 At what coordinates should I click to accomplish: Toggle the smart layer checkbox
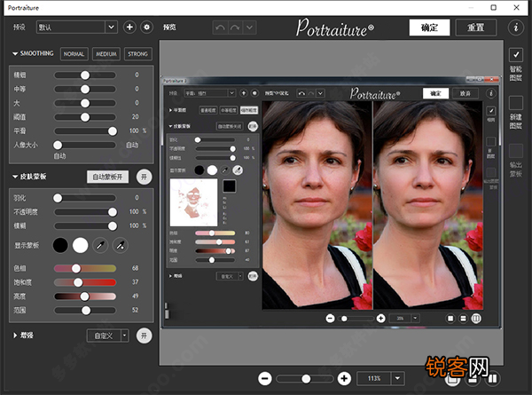tap(516, 55)
